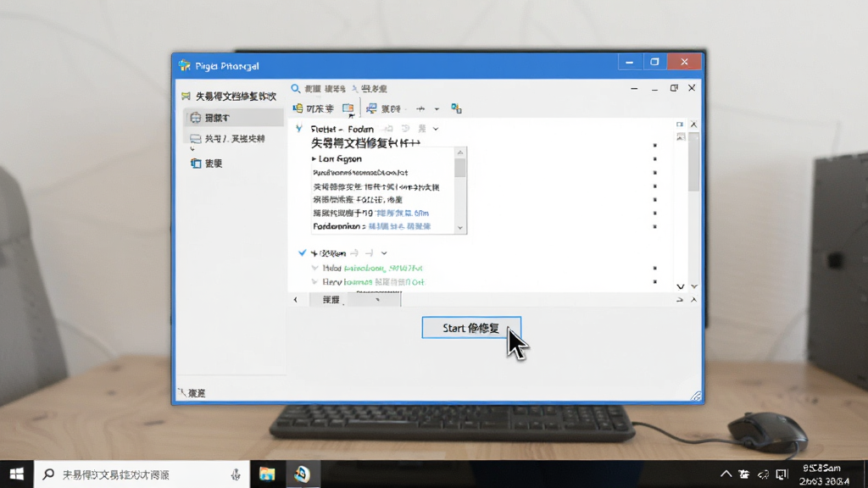Open File Explorer from the taskbar
Viewport: 868px width, 488px height.
[267, 474]
